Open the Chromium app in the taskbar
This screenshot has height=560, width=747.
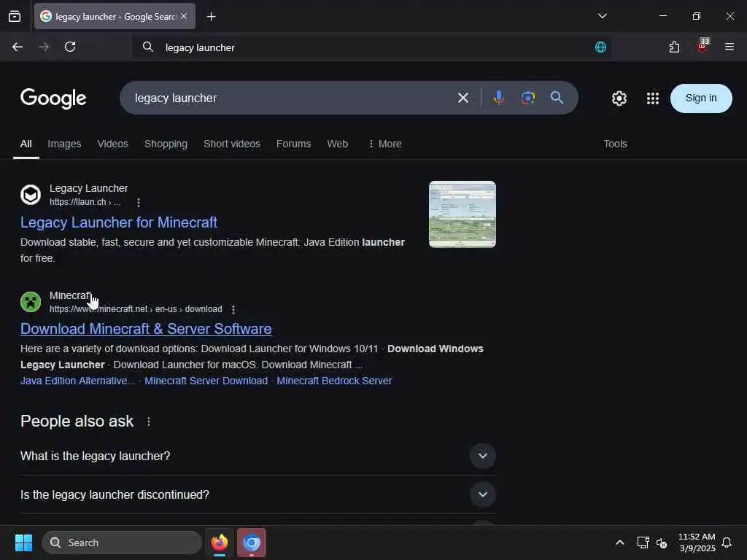[252, 542]
